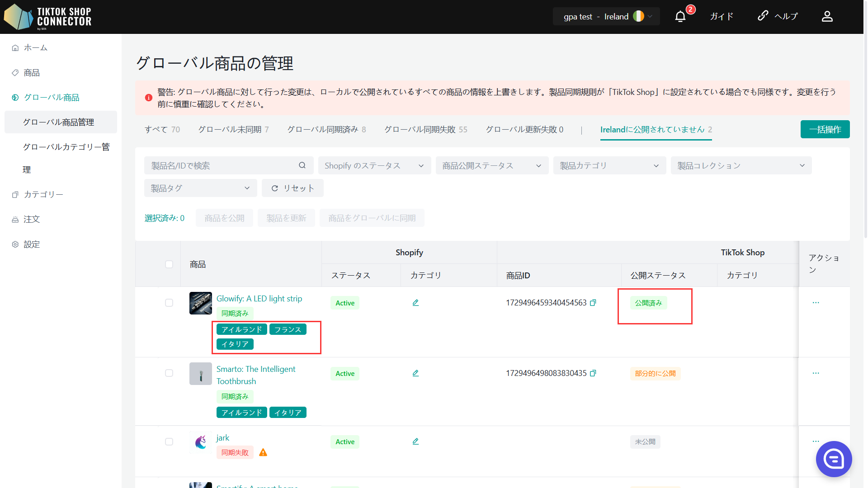
Task: Switch to グローバル同期失敗 55 tab
Action: (x=425, y=130)
